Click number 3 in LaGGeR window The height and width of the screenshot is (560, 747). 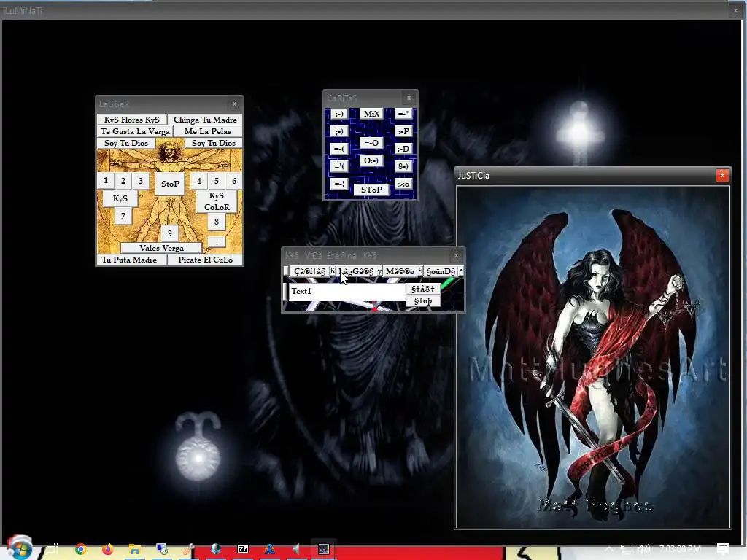point(141,181)
